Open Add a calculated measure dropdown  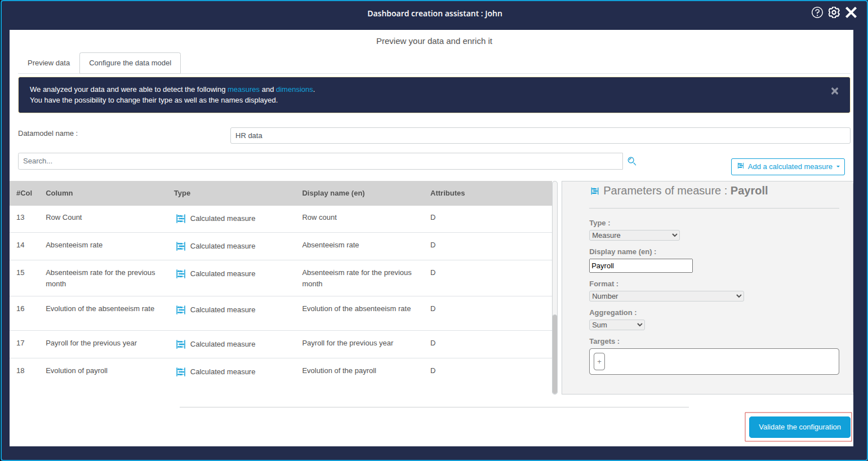pos(787,167)
